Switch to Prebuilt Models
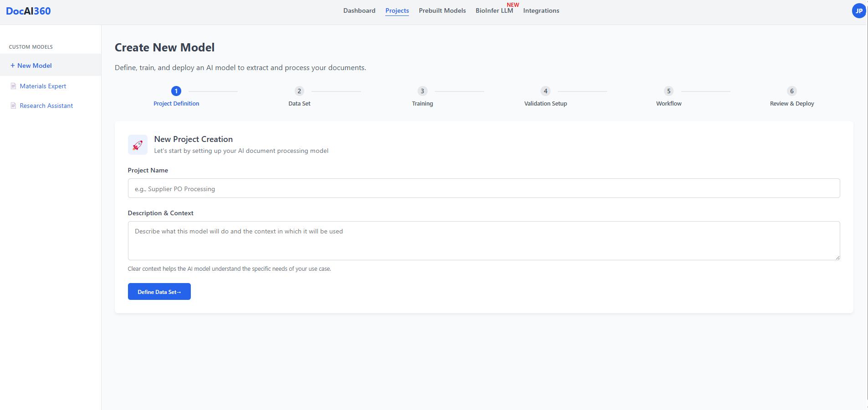Image resolution: width=868 pixels, height=410 pixels. 442,10
